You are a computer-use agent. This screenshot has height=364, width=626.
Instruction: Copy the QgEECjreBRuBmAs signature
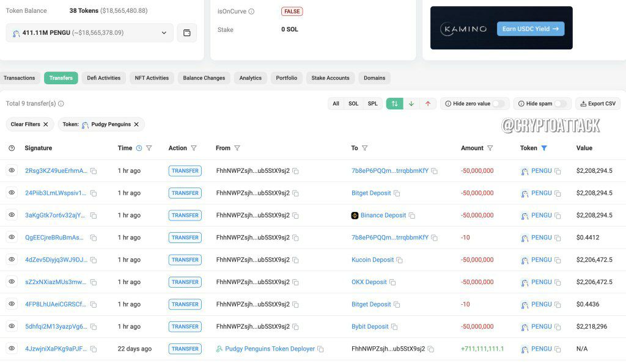tap(94, 238)
